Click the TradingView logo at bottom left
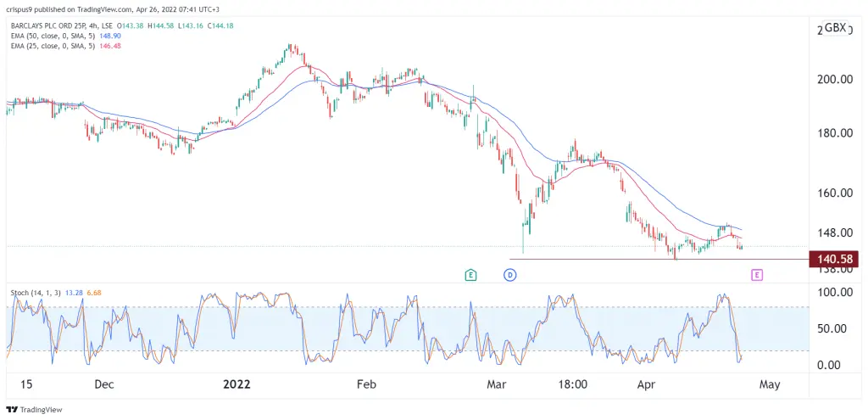Screen dimensions: 868x420 click(x=34, y=410)
